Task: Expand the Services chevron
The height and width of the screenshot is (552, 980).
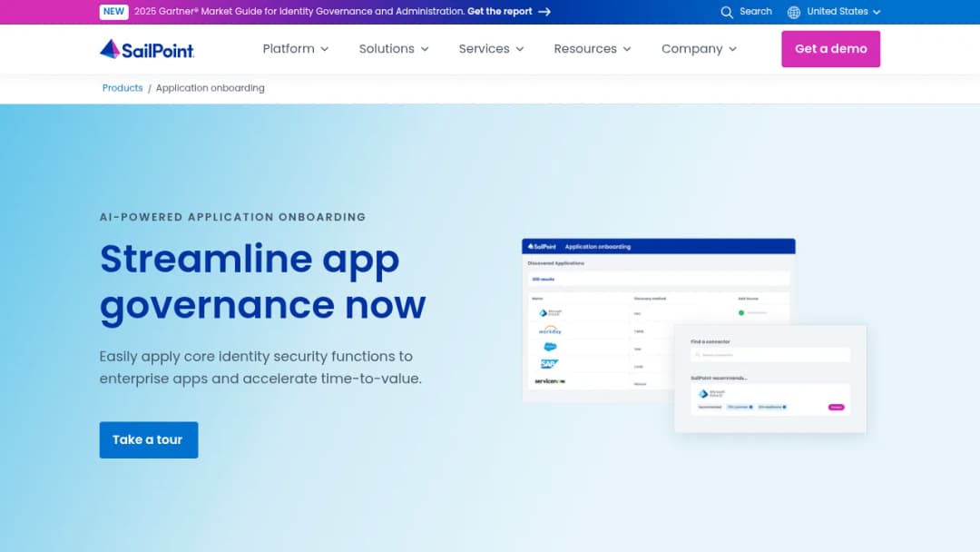Action: 519,49
